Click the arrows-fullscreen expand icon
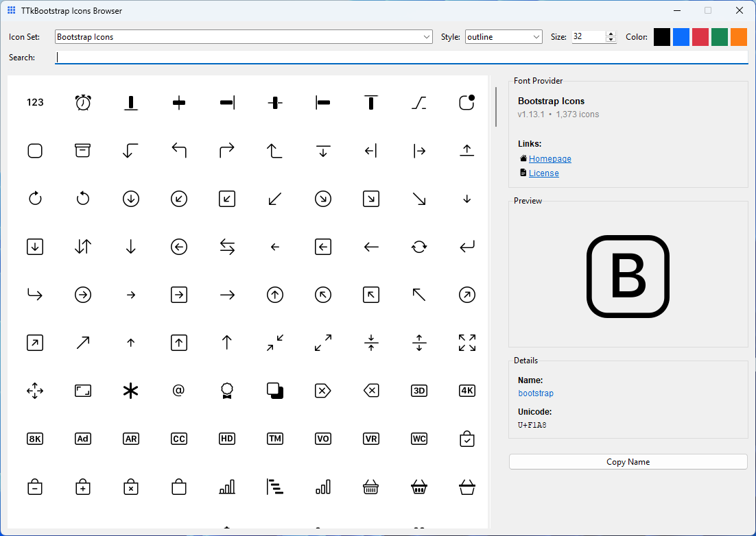 [x=466, y=343]
